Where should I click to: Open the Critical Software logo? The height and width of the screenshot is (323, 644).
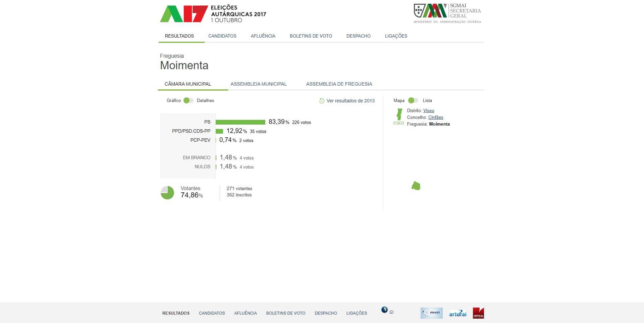(478, 313)
